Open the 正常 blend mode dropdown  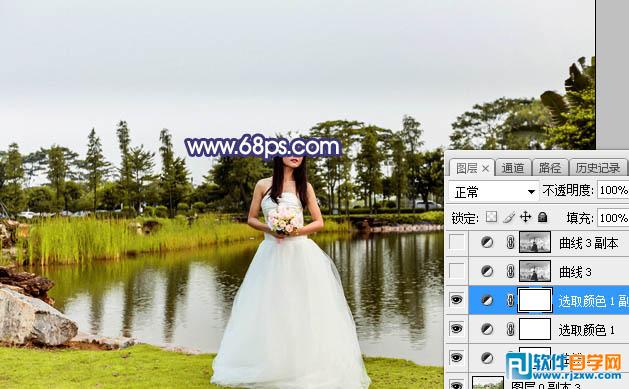(x=493, y=192)
